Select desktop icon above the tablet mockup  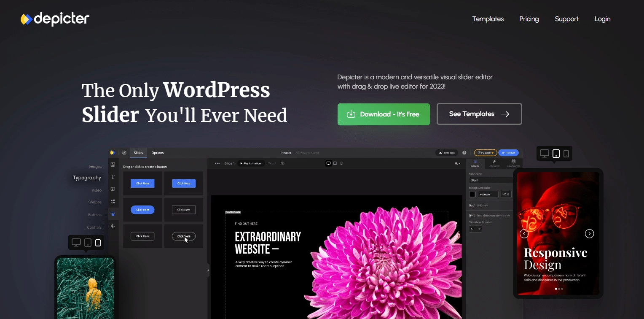pyautogui.click(x=545, y=154)
